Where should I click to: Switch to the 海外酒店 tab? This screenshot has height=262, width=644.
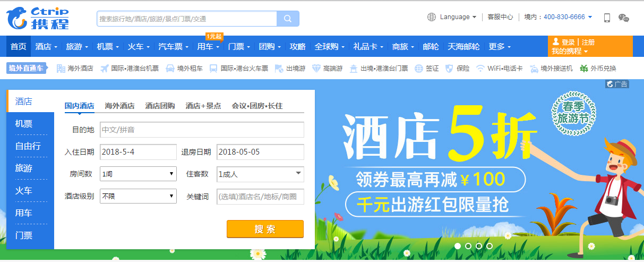119,106
